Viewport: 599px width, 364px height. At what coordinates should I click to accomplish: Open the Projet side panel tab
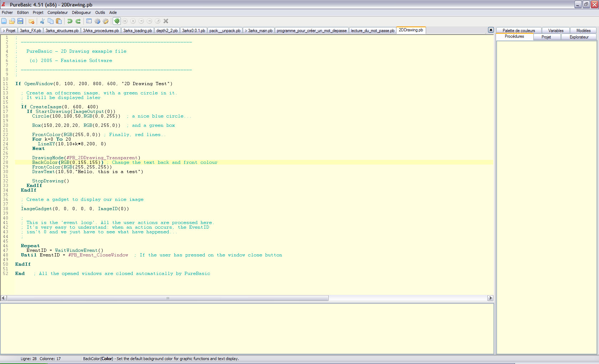point(546,37)
